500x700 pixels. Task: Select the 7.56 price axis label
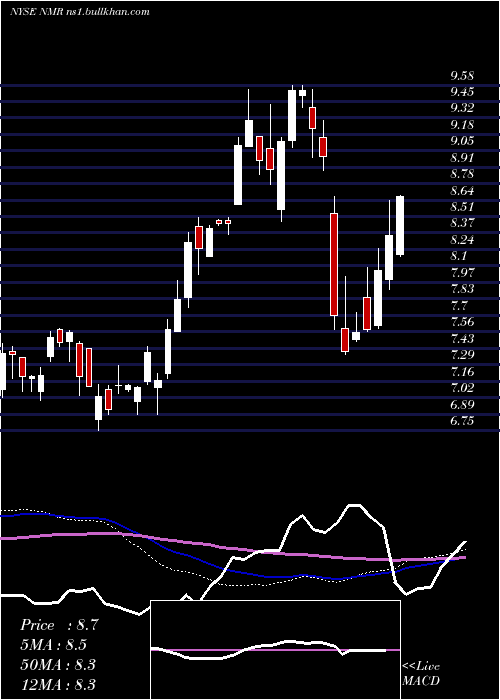(x=462, y=322)
